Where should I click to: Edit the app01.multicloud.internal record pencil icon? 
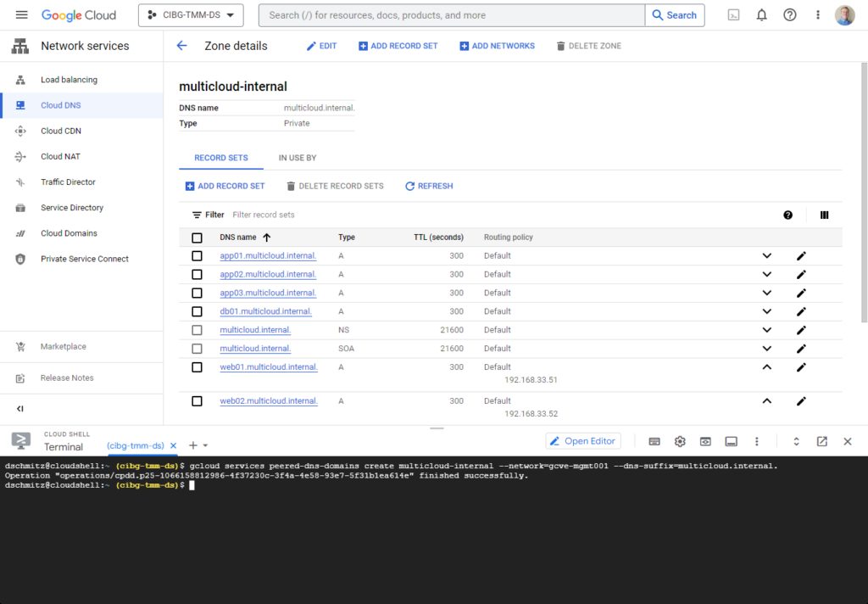coord(801,256)
